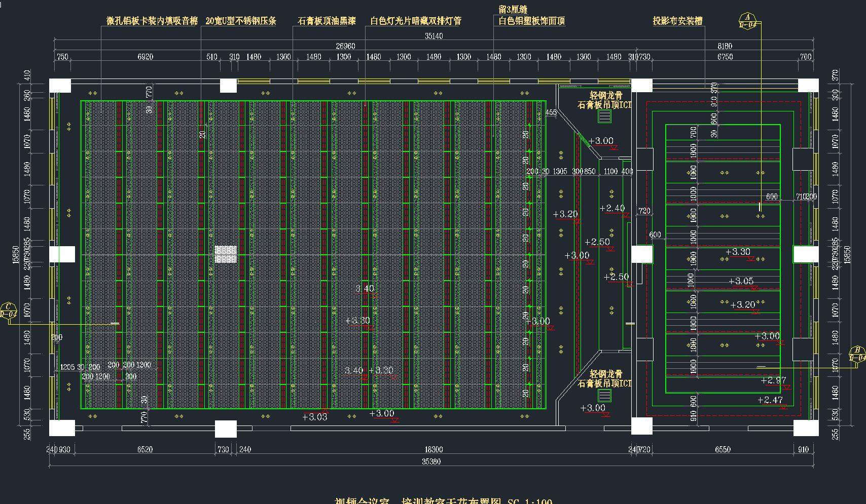Click the 投影布安装槽 annotation text

677,21
